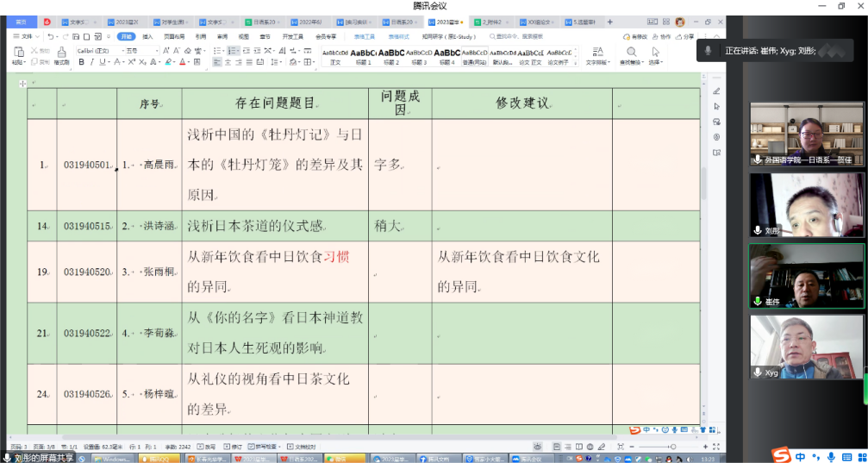868x463 pixels.
Task: Click the 分享 share icon in WPS
Action: (685, 37)
